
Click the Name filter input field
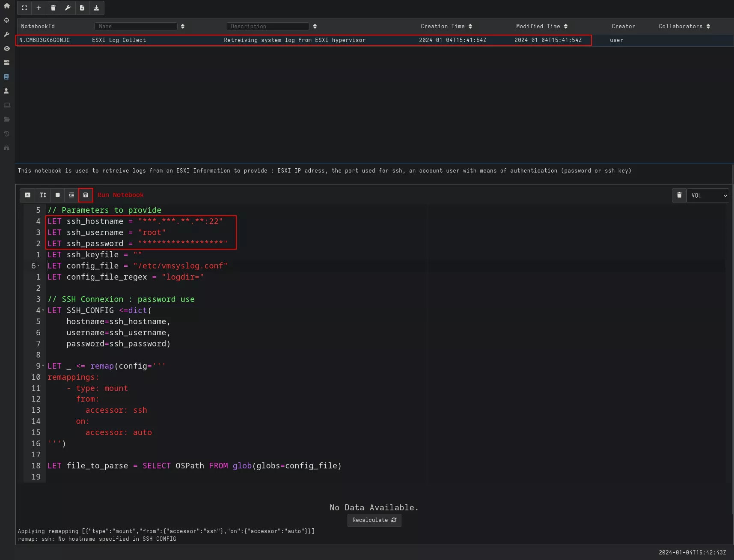coord(136,27)
